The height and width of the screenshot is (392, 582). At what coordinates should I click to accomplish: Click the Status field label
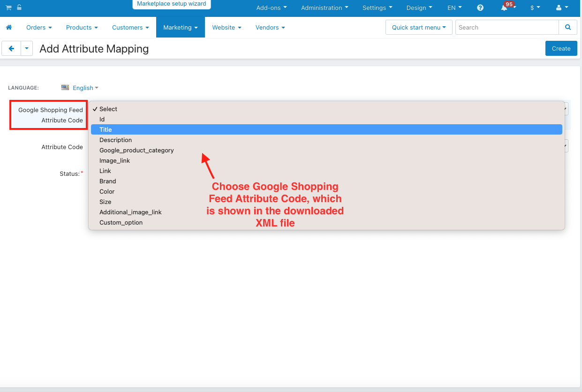click(71, 173)
